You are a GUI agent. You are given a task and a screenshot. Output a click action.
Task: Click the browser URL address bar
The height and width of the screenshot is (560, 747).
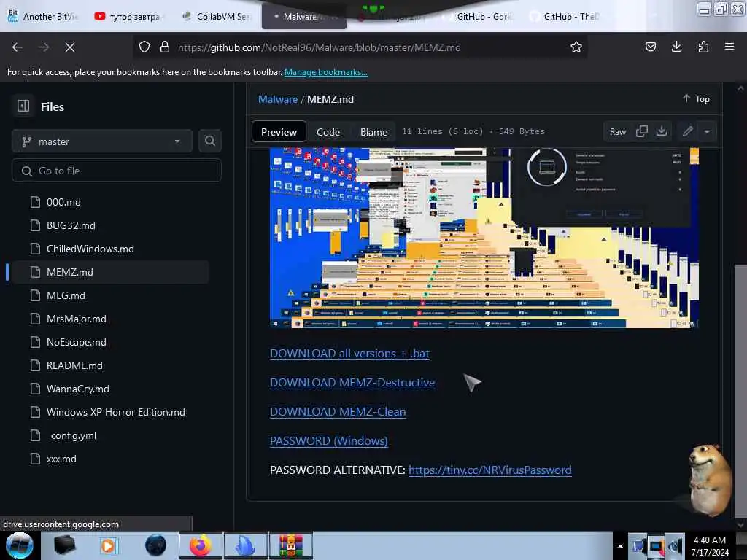tap(360, 47)
